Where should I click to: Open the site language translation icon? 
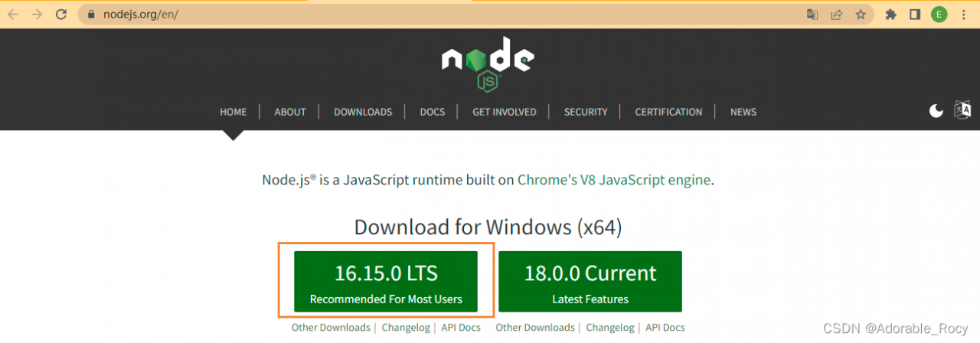tap(962, 110)
